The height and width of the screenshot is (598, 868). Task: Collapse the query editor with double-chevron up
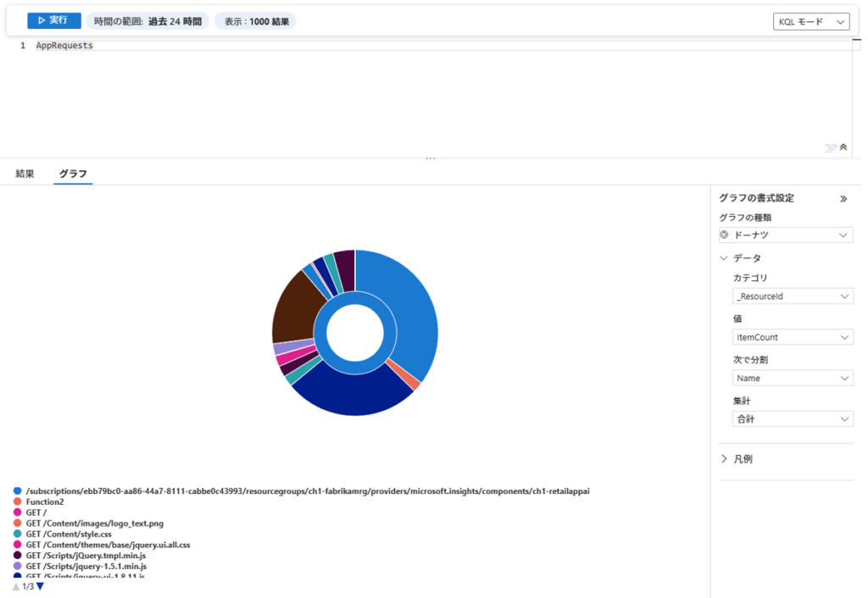(843, 147)
